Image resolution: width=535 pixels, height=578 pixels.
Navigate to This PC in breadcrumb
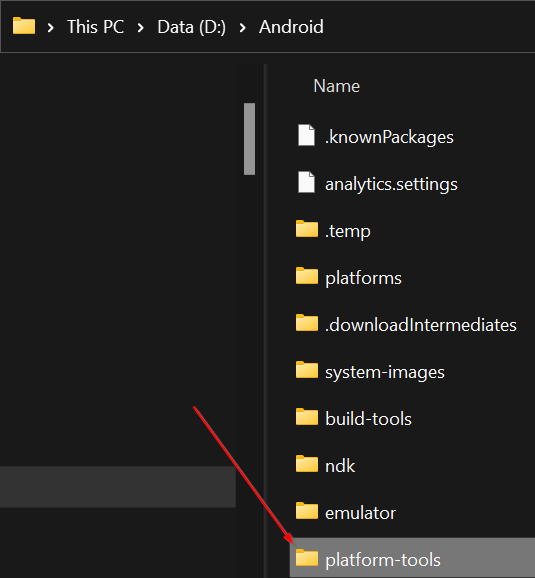95,27
